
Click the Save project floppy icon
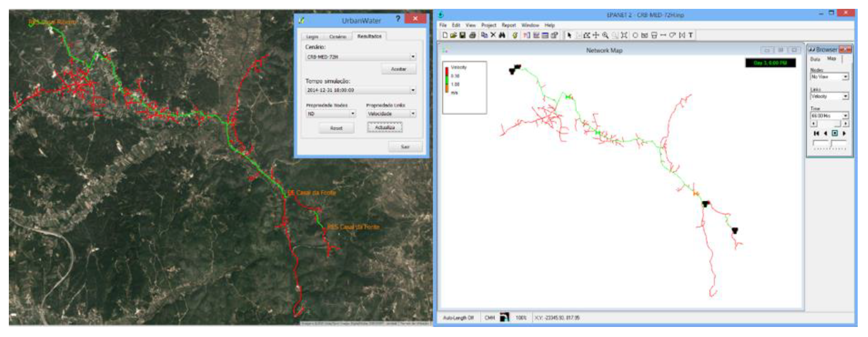(x=462, y=35)
